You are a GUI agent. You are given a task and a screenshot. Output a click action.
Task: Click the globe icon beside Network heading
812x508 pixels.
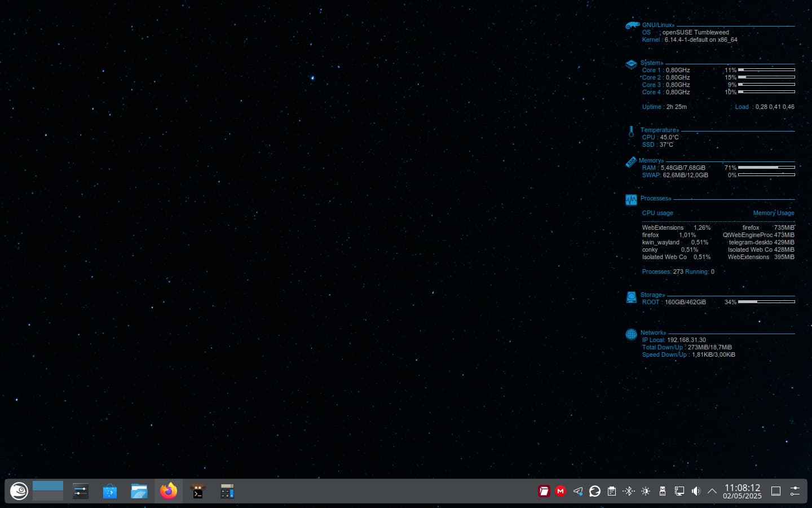631,334
